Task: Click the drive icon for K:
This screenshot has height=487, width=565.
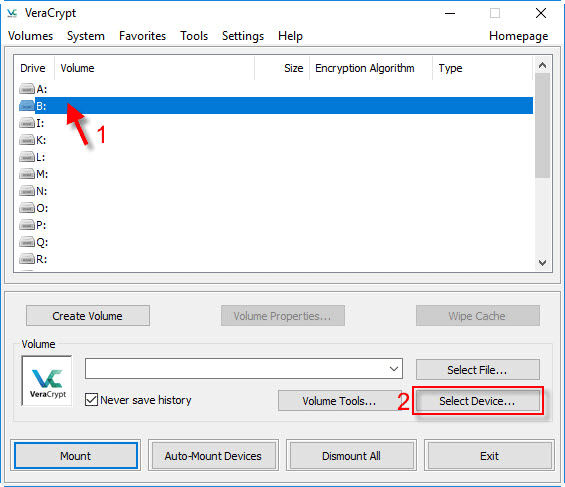Action: [x=27, y=140]
